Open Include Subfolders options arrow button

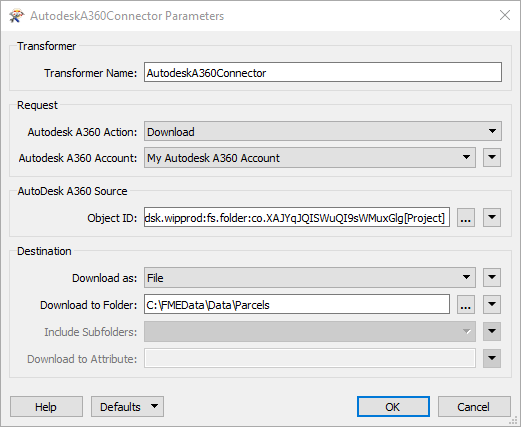click(492, 331)
